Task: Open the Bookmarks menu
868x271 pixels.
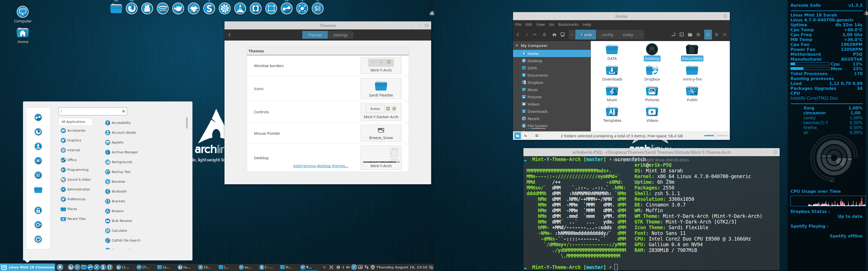Action: click(x=568, y=25)
